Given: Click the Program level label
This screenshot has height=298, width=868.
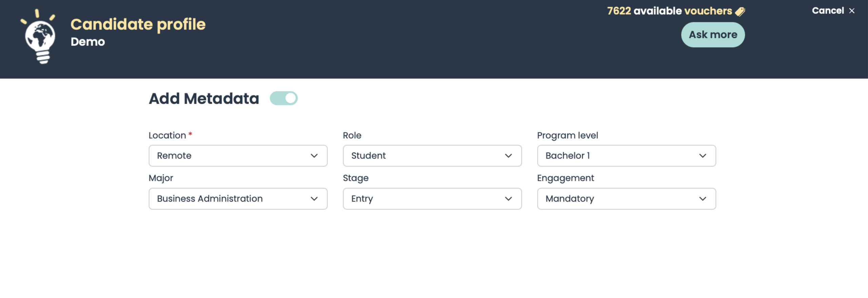Looking at the screenshot, I should tap(567, 135).
